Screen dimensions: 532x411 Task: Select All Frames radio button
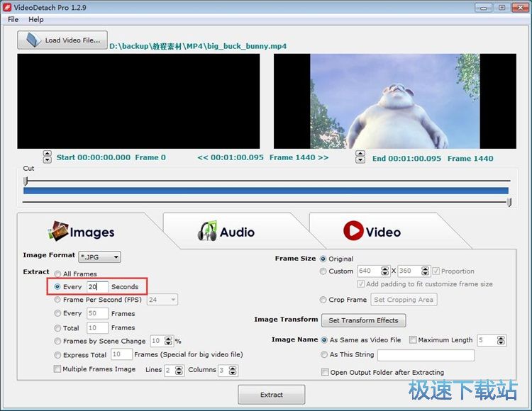57,274
